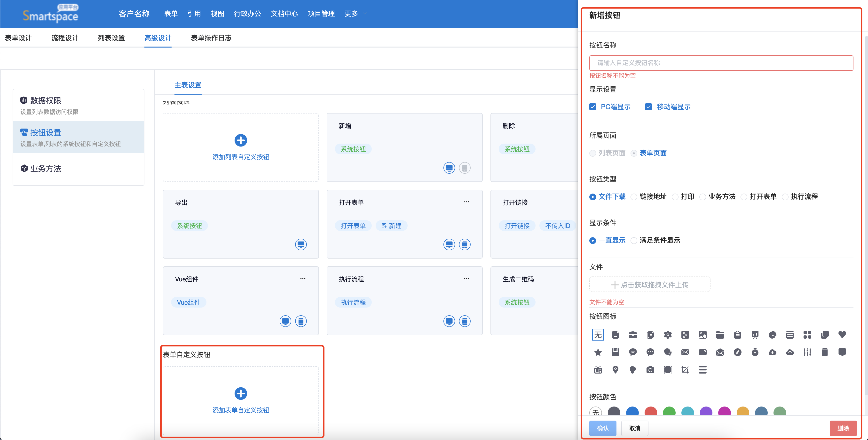Open the ellipsis menu on Vue组件 card
The width and height of the screenshot is (868, 440).
pyautogui.click(x=303, y=278)
